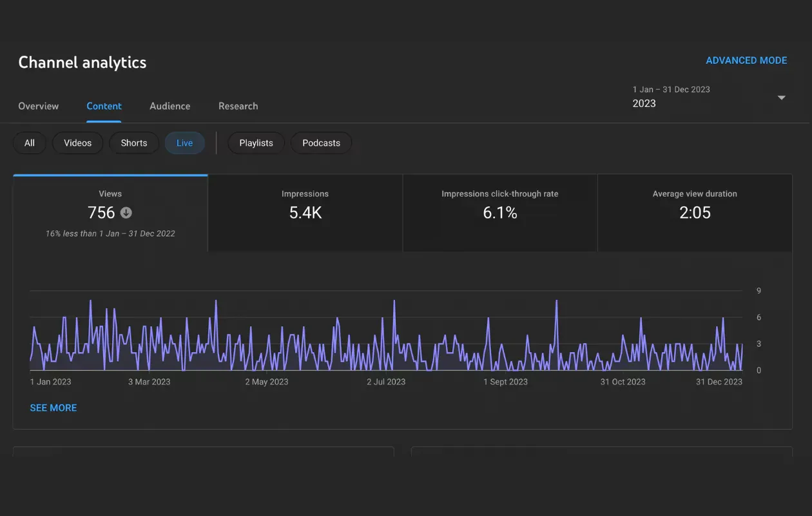
Task: Click the See More link
Action: pyautogui.click(x=53, y=408)
